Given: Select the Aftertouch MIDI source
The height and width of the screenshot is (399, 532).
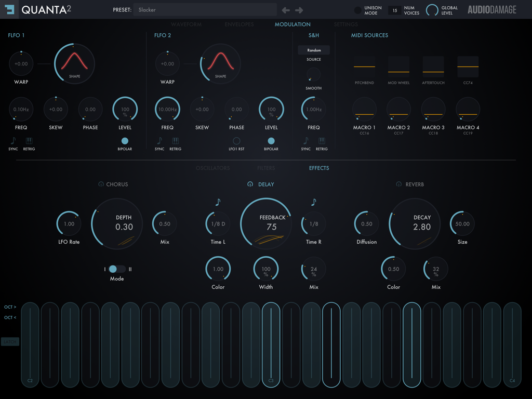Looking at the screenshot, I should [433, 66].
